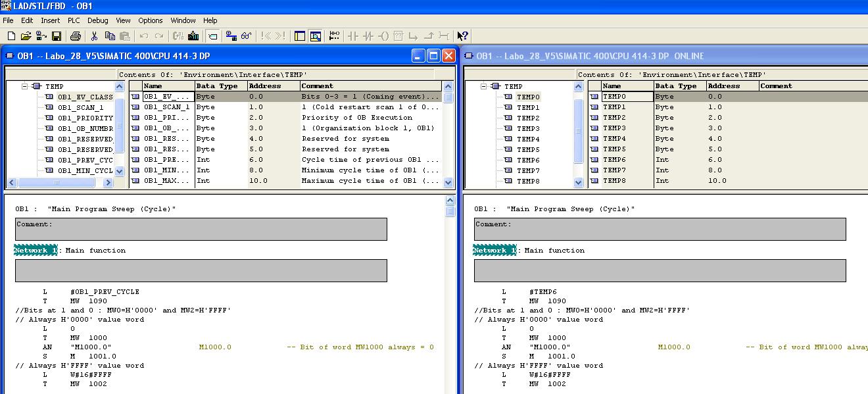Screen dimensions: 868x394
Task: Toggle the Details view toolbar button
Action: pyautogui.click(x=316, y=36)
